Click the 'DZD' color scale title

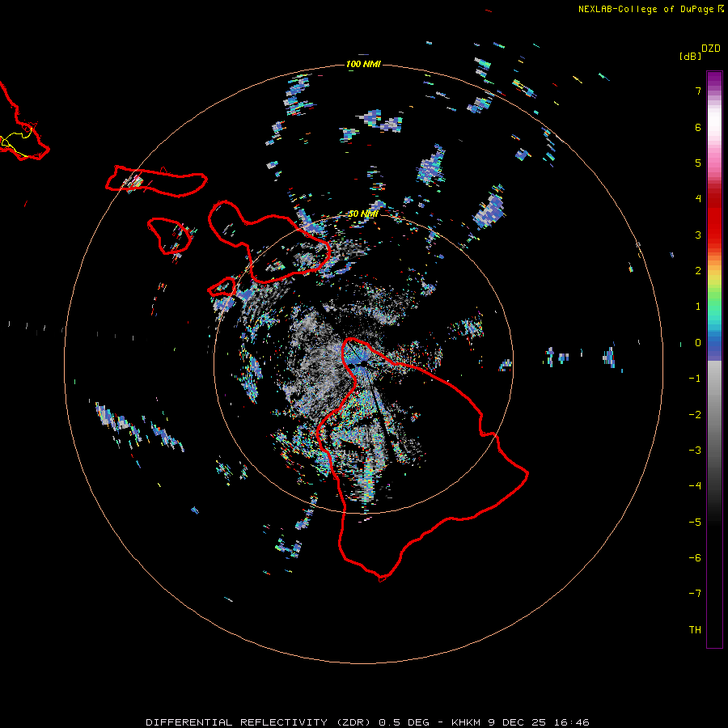[x=711, y=49]
